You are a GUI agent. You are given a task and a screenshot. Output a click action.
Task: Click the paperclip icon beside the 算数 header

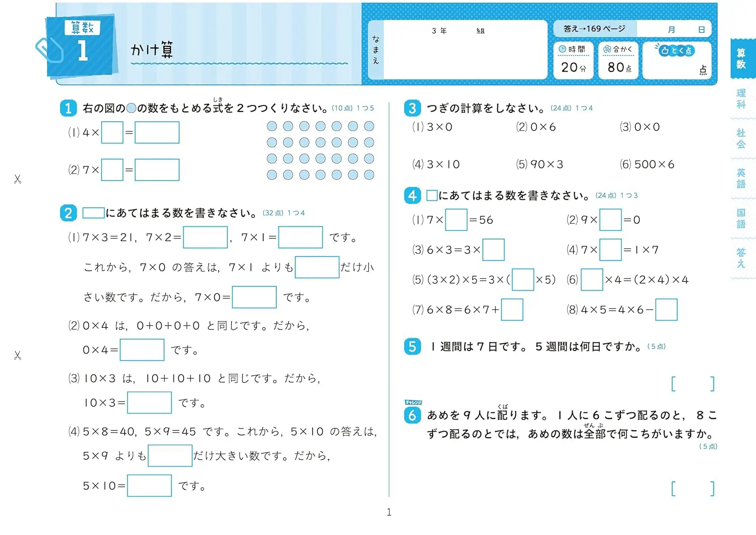(49, 49)
